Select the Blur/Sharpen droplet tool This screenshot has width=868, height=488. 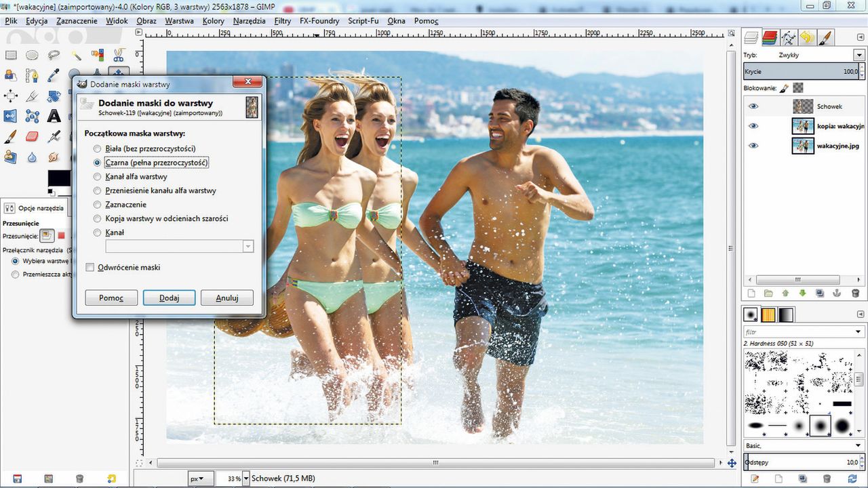tap(32, 157)
